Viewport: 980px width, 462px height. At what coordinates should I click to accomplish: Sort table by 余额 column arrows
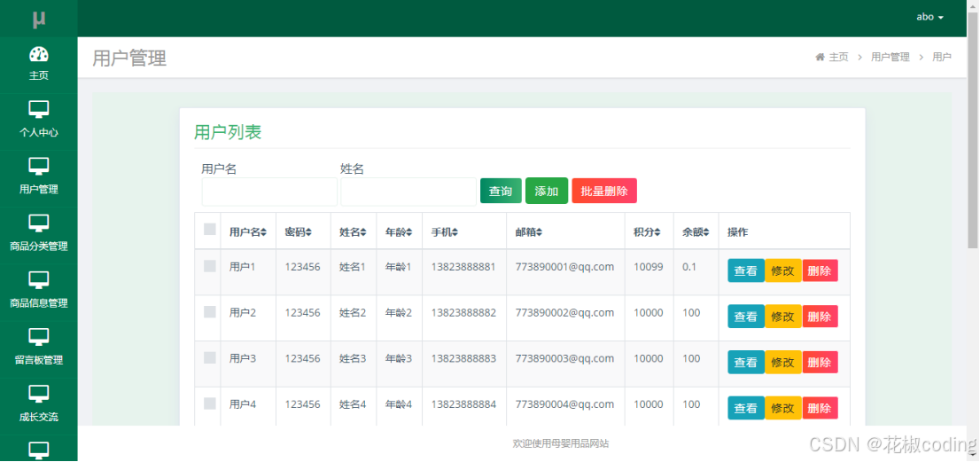706,232
